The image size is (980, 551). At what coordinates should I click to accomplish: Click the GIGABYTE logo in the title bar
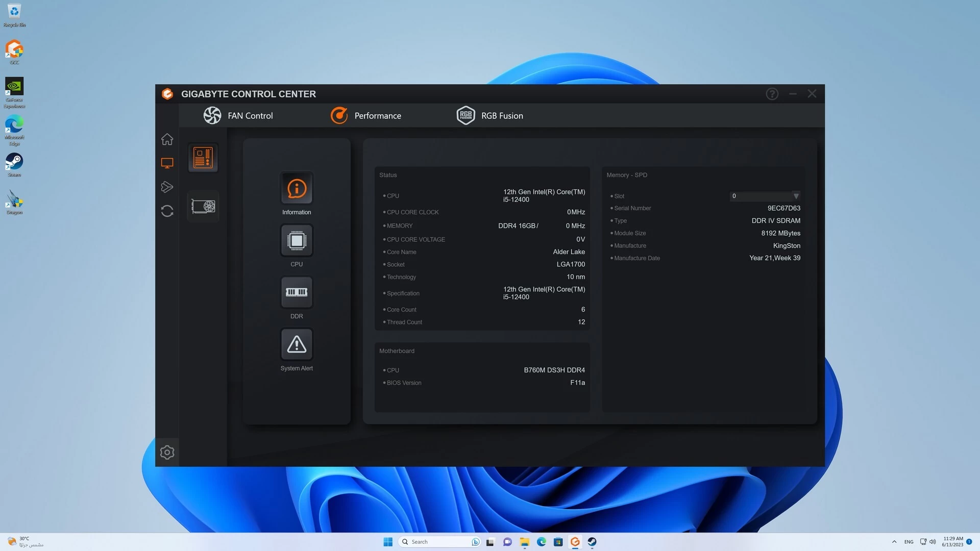coord(168,94)
